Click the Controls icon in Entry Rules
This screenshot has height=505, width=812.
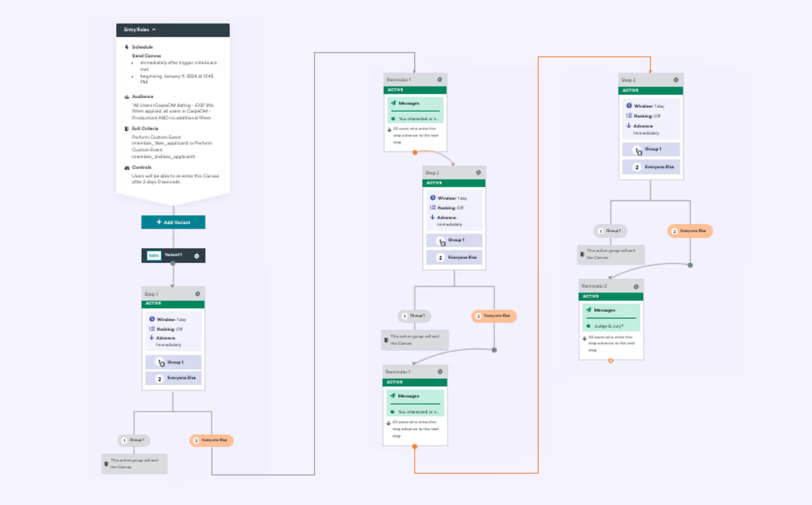pyautogui.click(x=127, y=168)
